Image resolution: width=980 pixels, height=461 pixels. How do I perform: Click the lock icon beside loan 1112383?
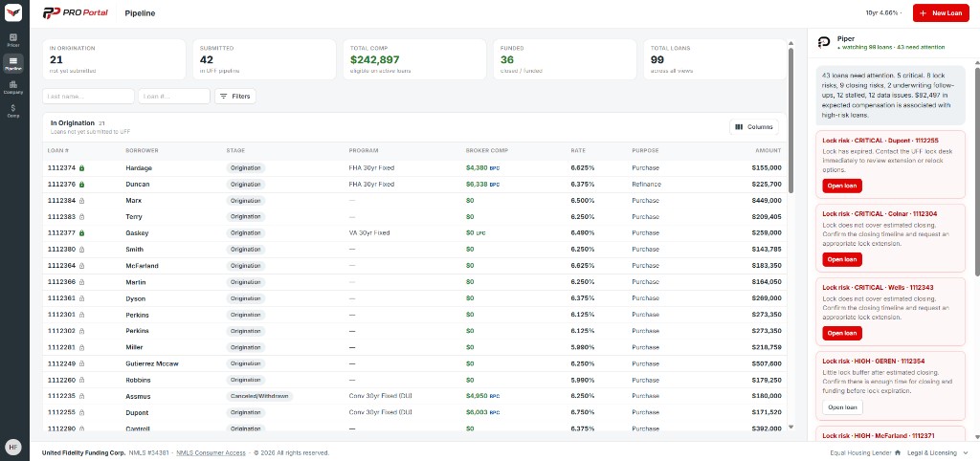[82, 217]
